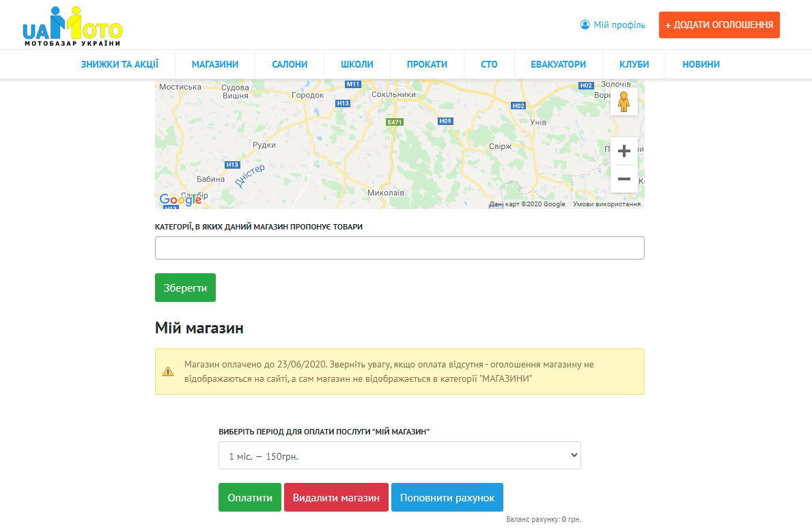Click Дані карт ©2020 Google text
This screenshot has width=812, height=528.
pos(527,204)
